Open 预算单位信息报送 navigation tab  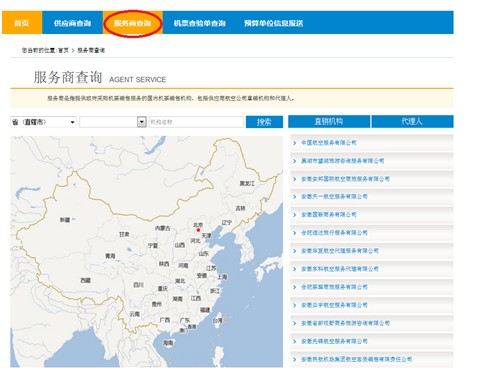[273, 23]
